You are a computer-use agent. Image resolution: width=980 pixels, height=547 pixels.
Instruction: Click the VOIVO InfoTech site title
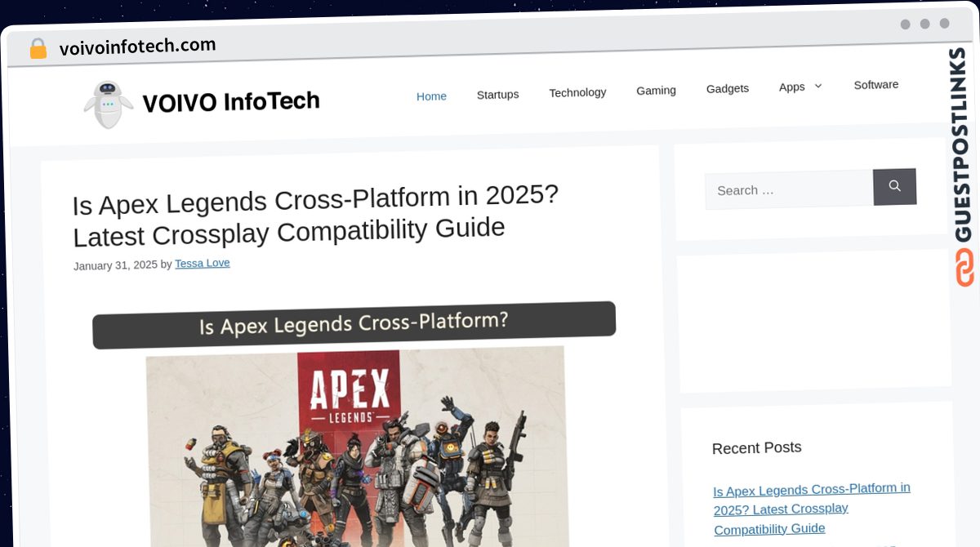coord(231,102)
